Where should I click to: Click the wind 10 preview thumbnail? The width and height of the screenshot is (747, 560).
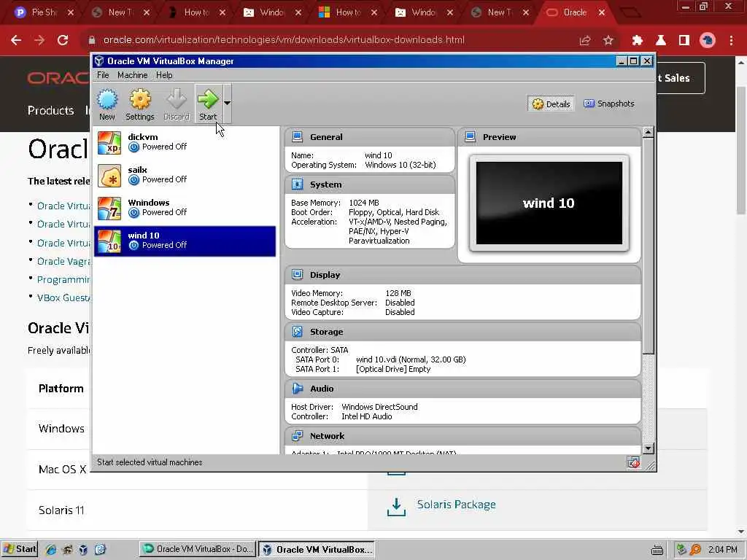(549, 203)
